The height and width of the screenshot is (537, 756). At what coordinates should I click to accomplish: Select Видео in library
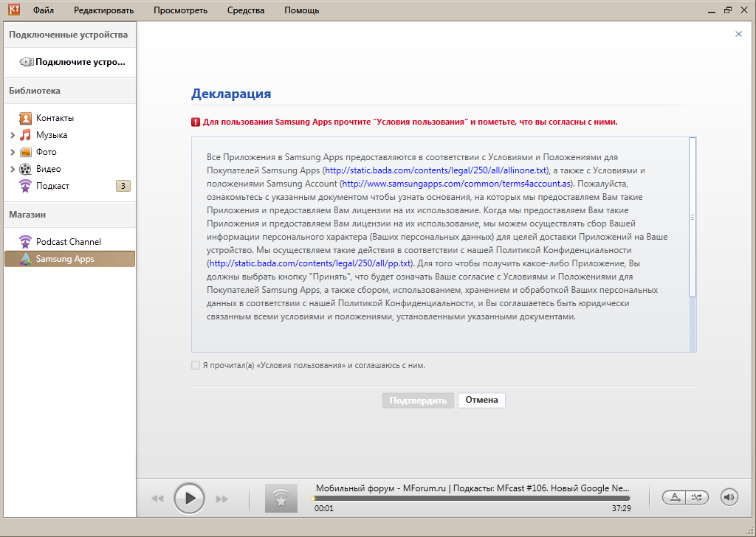pos(48,169)
